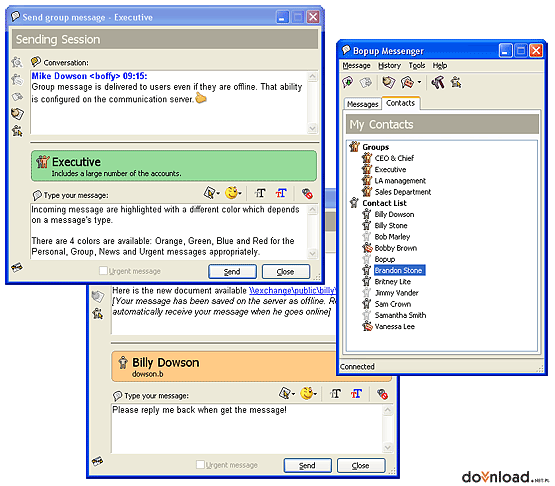Click the red-blue font color T icon in Billy Dowson window

356,394
